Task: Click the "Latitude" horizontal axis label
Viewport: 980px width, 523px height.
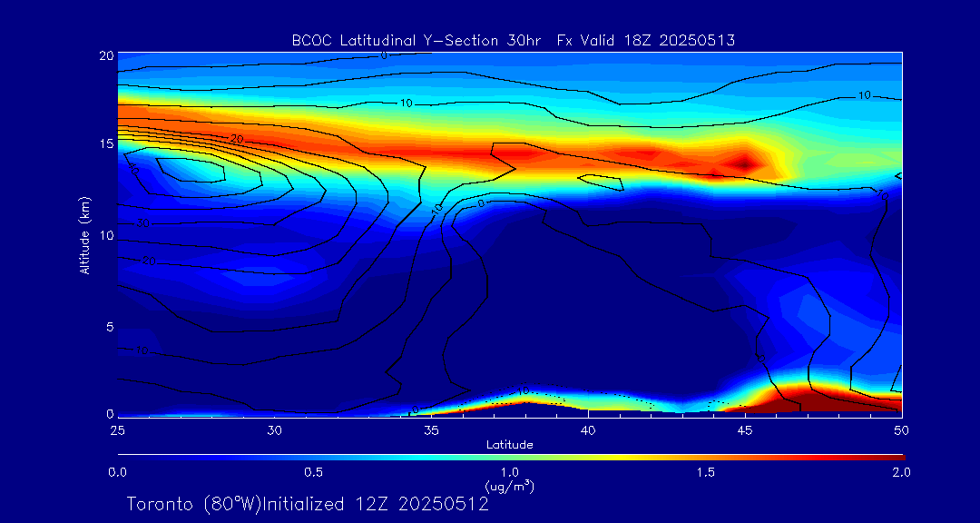Action: (x=509, y=446)
